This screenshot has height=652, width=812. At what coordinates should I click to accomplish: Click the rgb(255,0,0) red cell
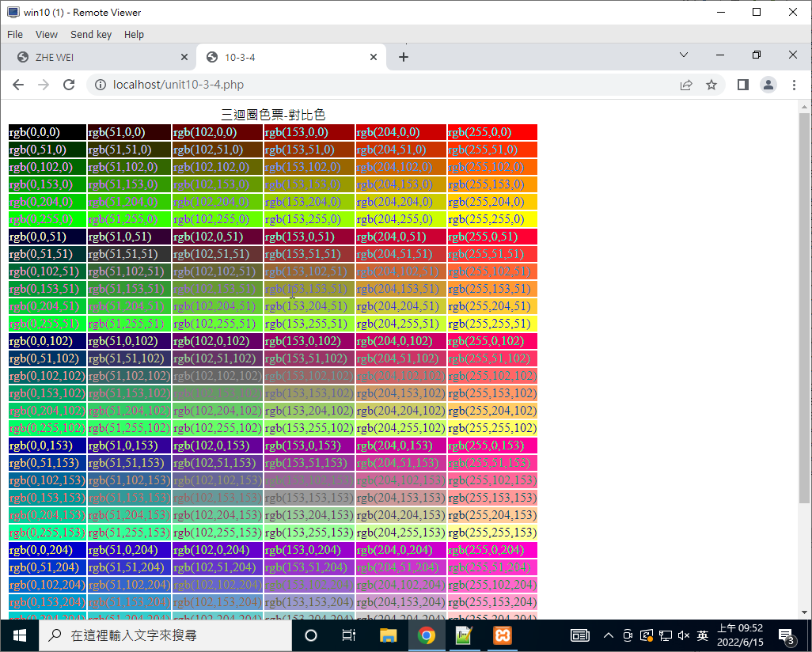click(491, 132)
